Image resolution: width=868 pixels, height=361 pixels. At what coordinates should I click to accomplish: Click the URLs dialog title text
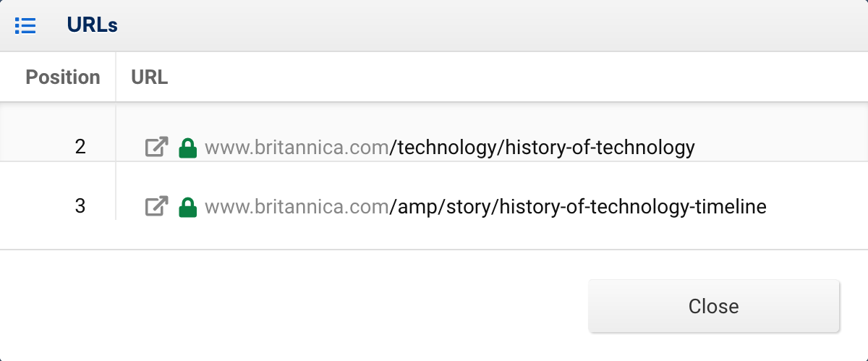(93, 25)
